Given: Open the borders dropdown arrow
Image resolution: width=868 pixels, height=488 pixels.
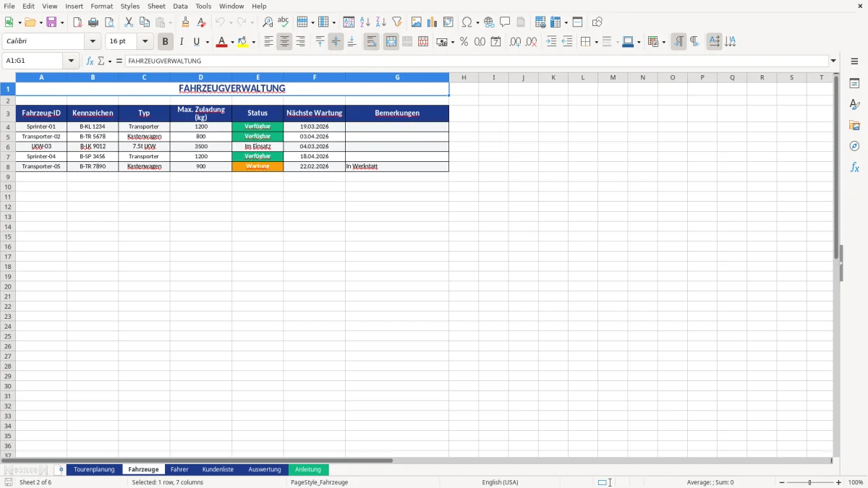Looking at the screenshot, I should (597, 41).
